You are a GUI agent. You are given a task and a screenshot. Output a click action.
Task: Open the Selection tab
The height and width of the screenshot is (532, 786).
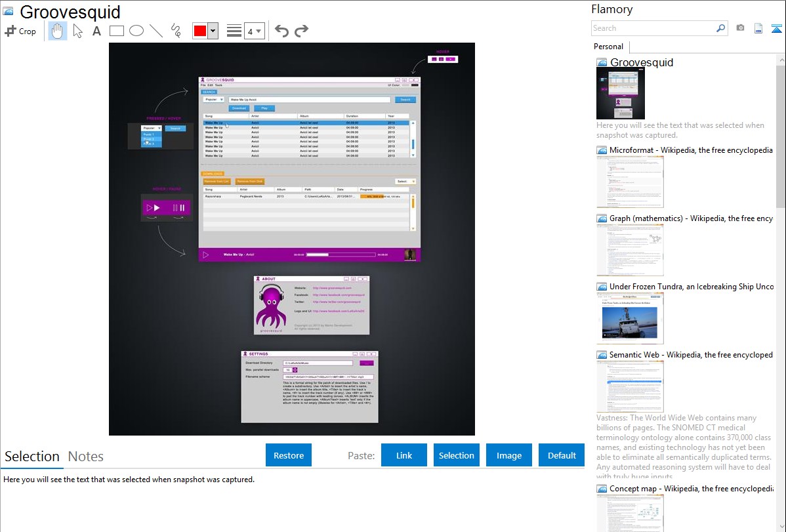click(x=32, y=457)
